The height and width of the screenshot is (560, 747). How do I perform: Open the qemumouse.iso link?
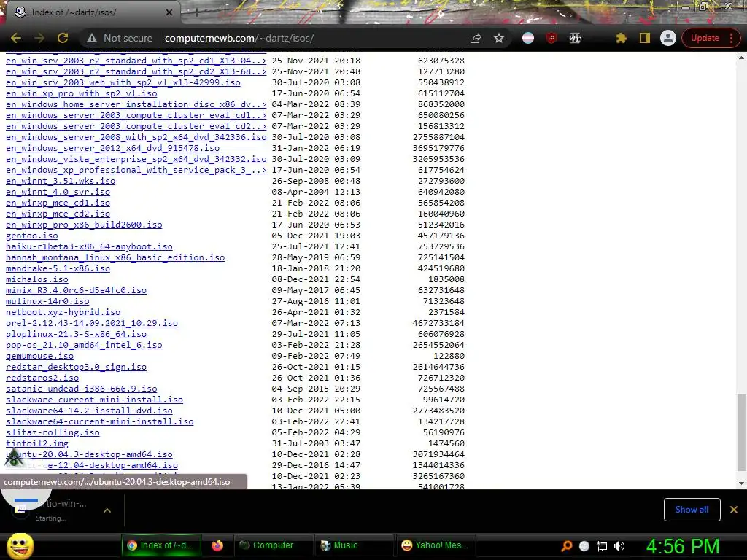point(39,356)
